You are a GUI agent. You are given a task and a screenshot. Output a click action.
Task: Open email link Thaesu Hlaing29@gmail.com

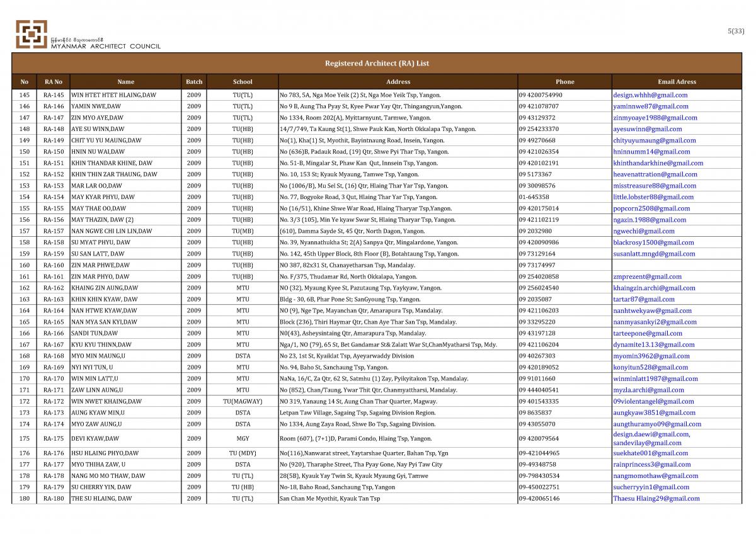656,498
